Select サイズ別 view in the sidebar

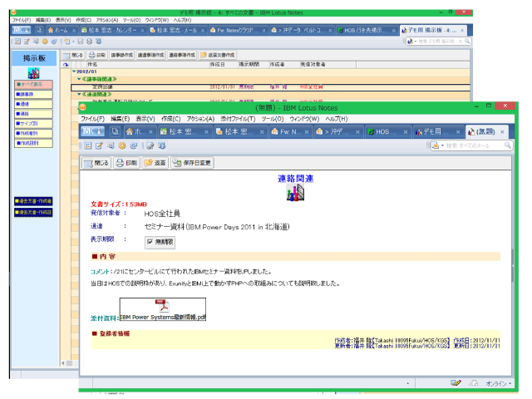pyautogui.click(x=33, y=124)
